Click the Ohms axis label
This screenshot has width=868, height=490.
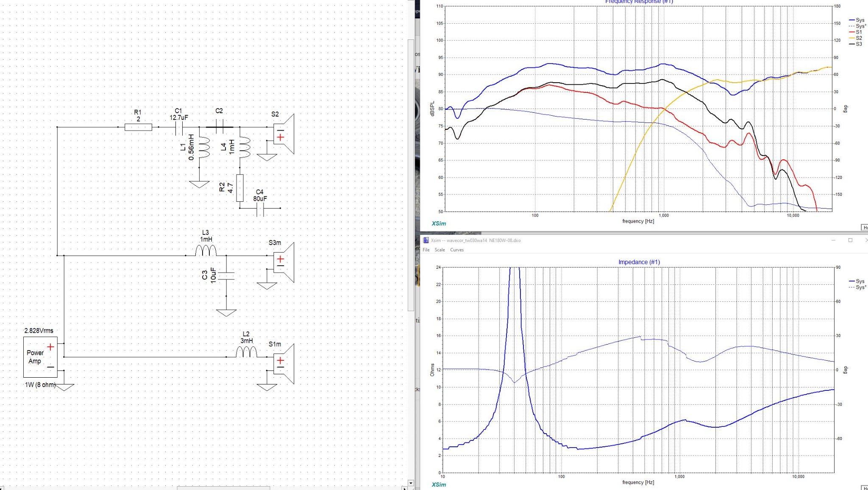[x=432, y=370]
